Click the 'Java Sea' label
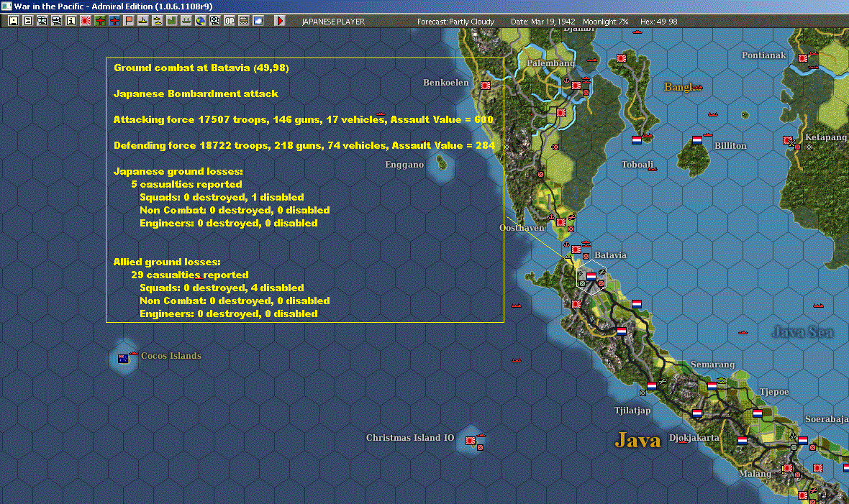The image size is (849, 504). [x=803, y=332]
